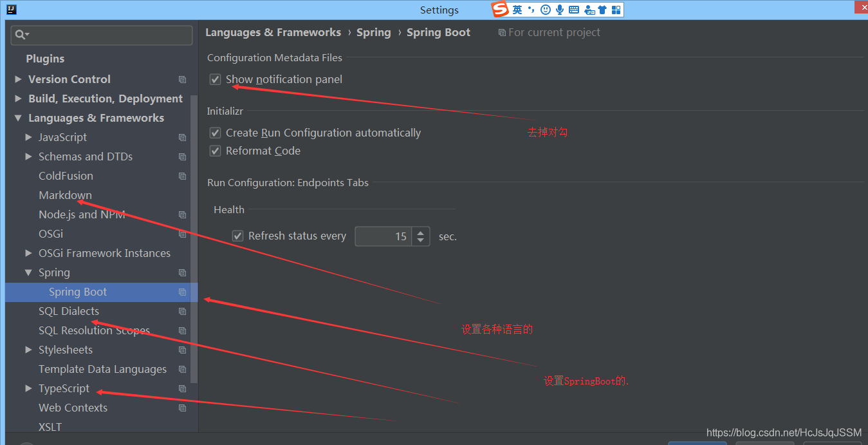
Task: Click project-level icon beside JavaScript
Action: 183,137
